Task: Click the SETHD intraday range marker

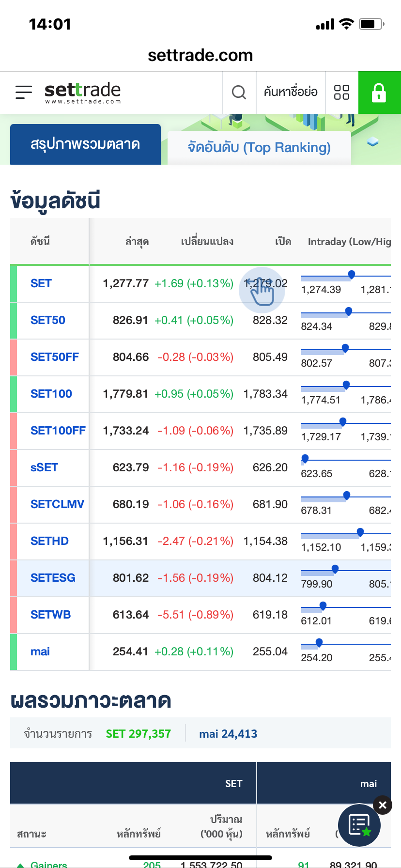Action: 360,532
